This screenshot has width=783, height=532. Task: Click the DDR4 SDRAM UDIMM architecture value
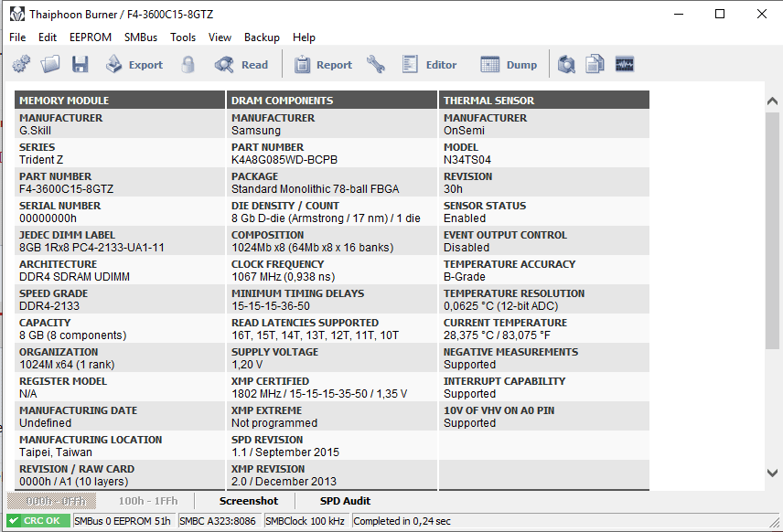coord(74,277)
